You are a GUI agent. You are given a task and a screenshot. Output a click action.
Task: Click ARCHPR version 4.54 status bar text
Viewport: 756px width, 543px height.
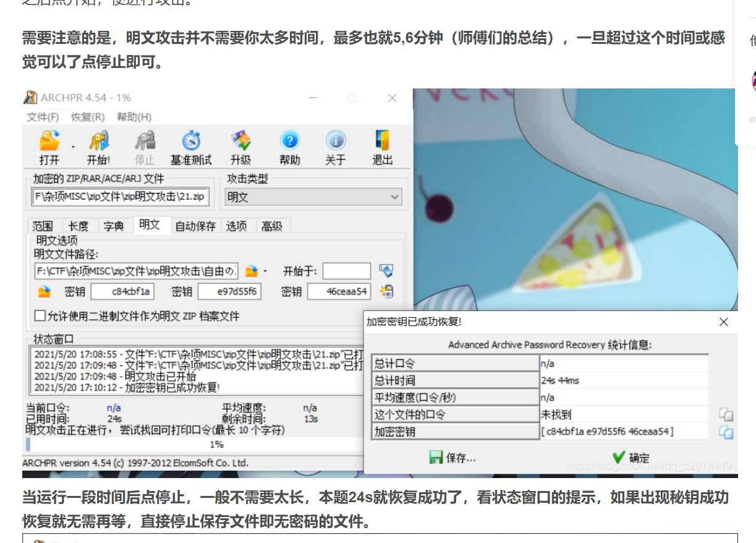pyautogui.click(x=135, y=463)
